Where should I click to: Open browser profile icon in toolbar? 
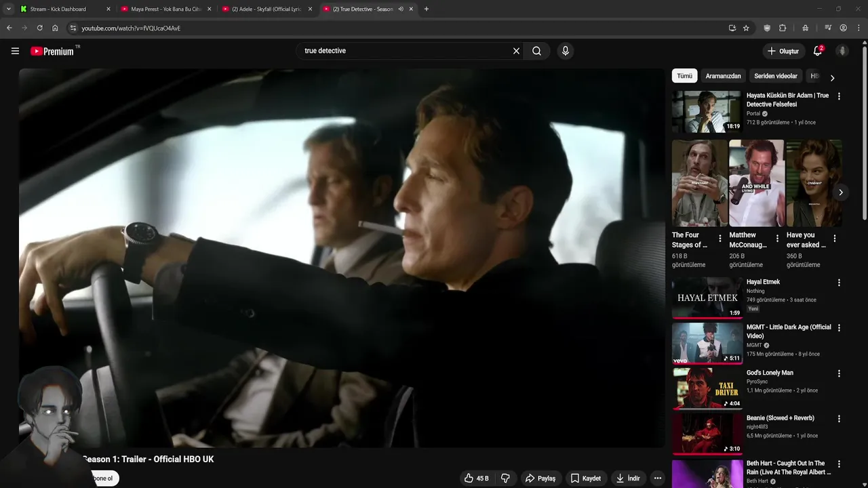(x=843, y=28)
